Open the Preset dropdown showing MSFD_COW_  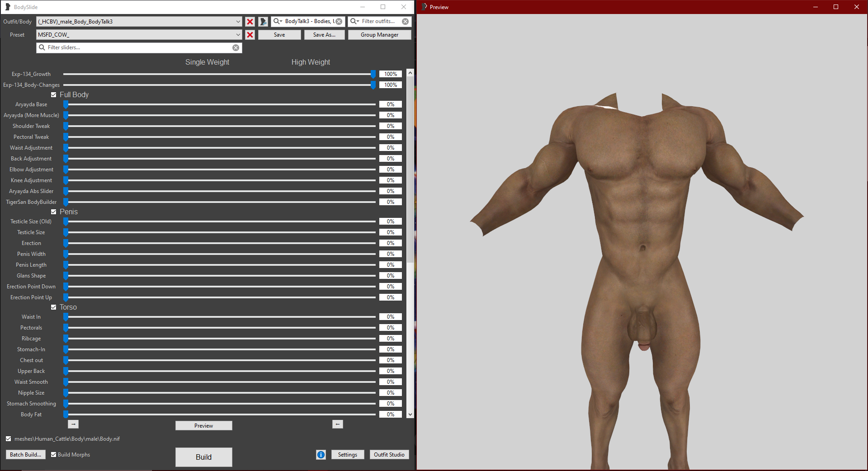click(x=139, y=35)
